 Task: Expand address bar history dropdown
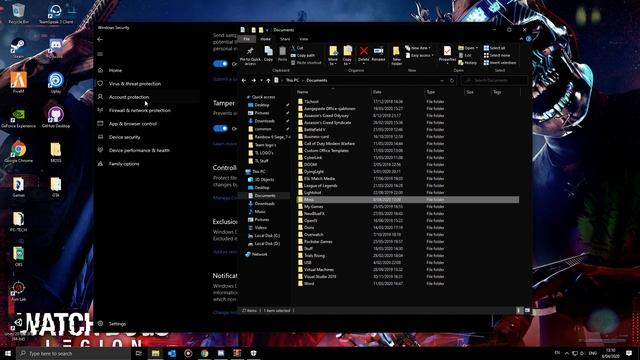click(x=442, y=80)
